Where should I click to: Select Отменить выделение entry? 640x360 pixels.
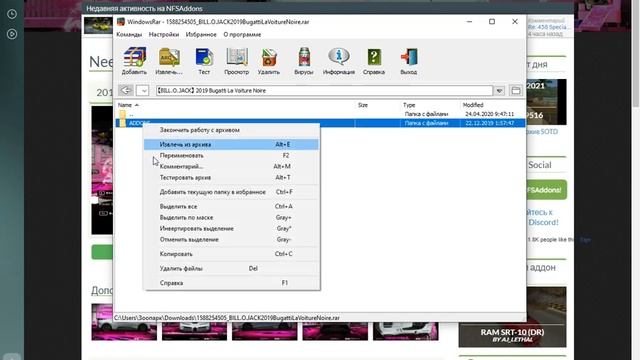click(x=231, y=240)
